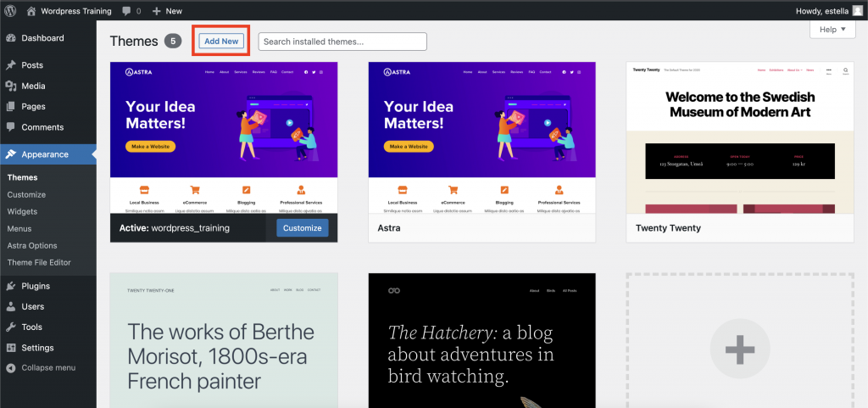
Task: Select Themes in the Appearance submenu
Action: [x=23, y=177]
